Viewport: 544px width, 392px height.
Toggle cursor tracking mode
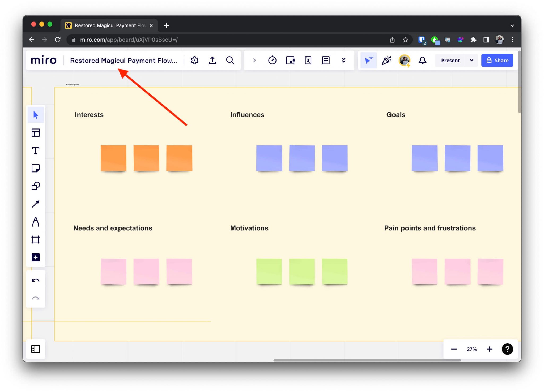point(369,60)
